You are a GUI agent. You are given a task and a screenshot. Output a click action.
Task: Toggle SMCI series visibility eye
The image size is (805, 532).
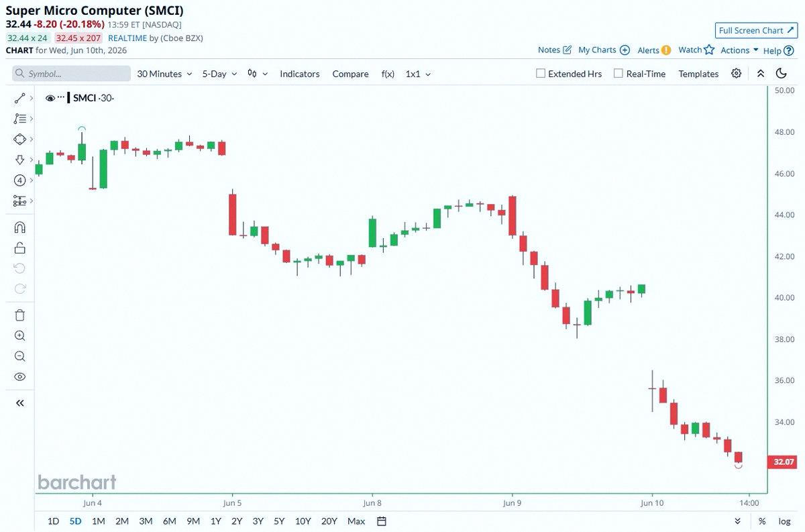50,98
